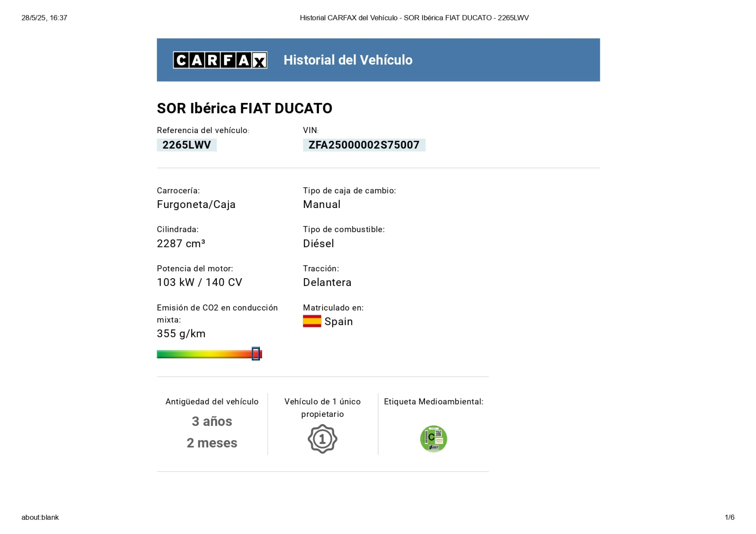Select the highlighted vehicle reference 2265LWV
This screenshot has width=756, height=534.
pyautogui.click(x=186, y=145)
